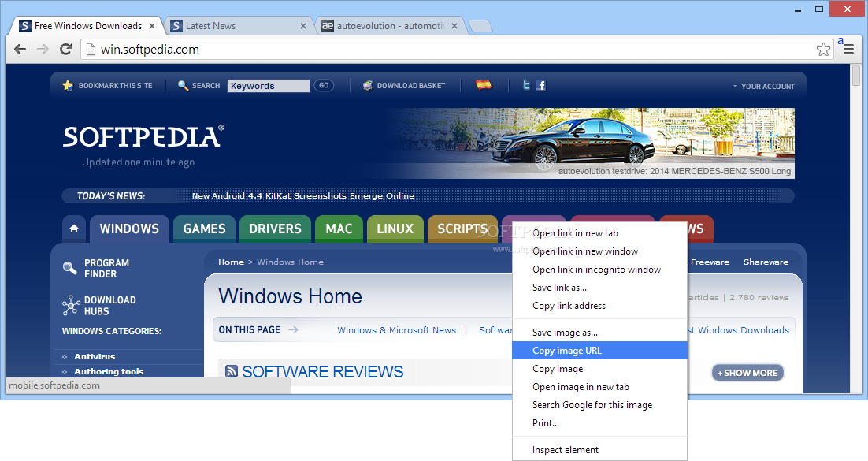Expand the Your Account dropdown
This screenshot has width=868, height=461.
[764, 87]
